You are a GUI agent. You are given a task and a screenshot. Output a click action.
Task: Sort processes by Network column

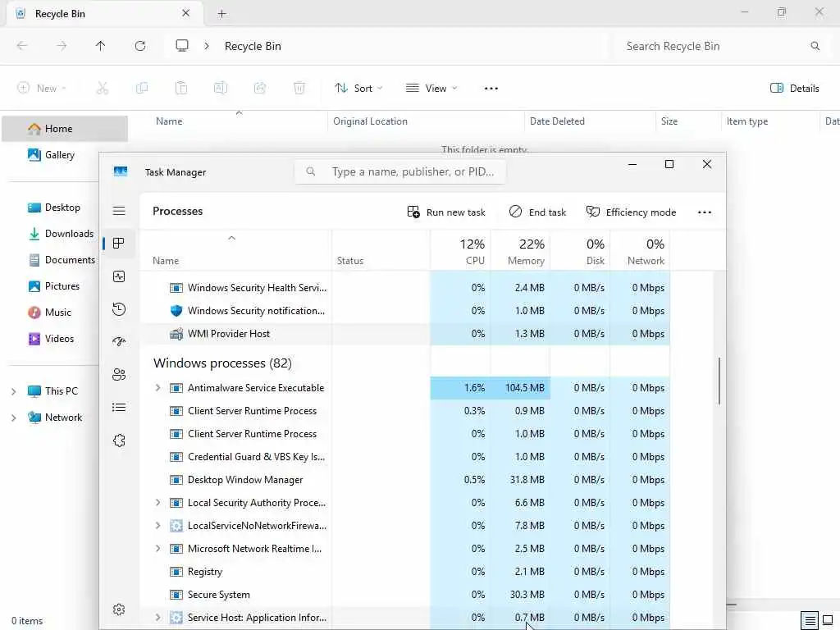[x=640, y=252]
